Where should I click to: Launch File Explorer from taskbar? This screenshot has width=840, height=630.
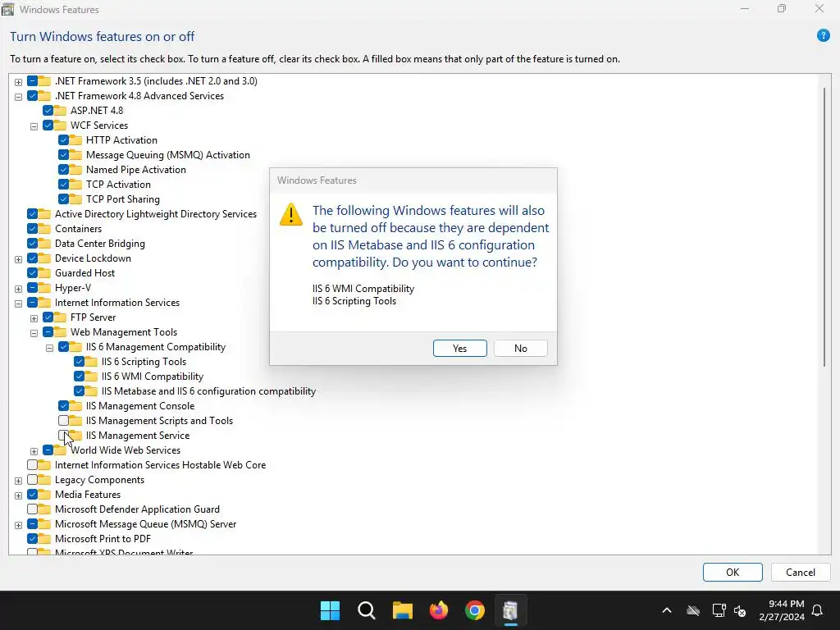(x=402, y=610)
